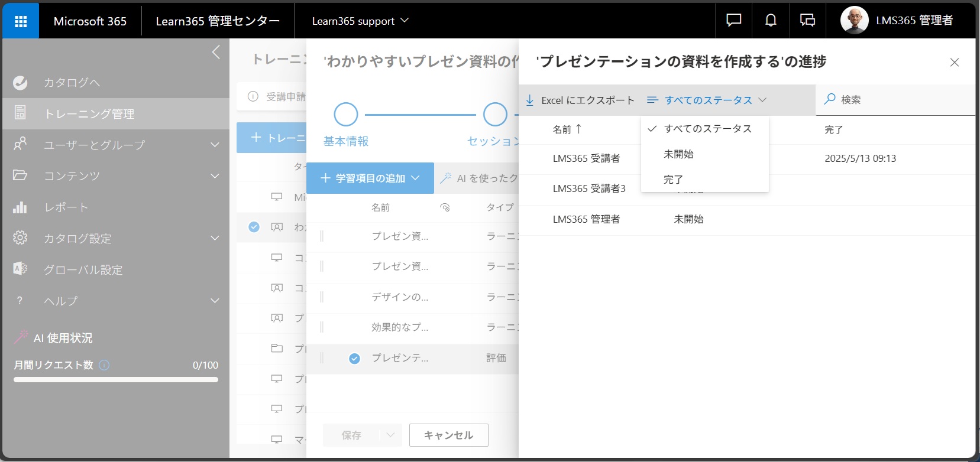The height and width of the screenshot is (462, 980).
Task: Click the + トレーニング add button
Action: tap(271, 138)
